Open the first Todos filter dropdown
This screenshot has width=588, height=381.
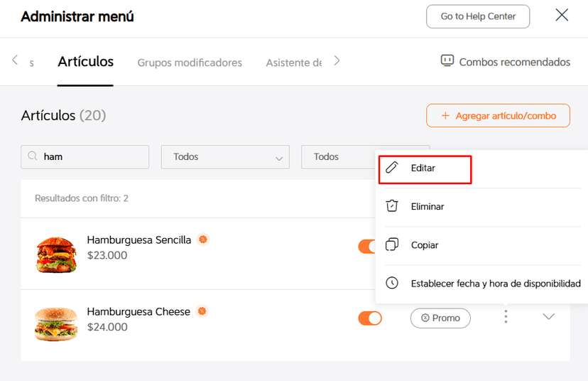click(x=225, y=157)
